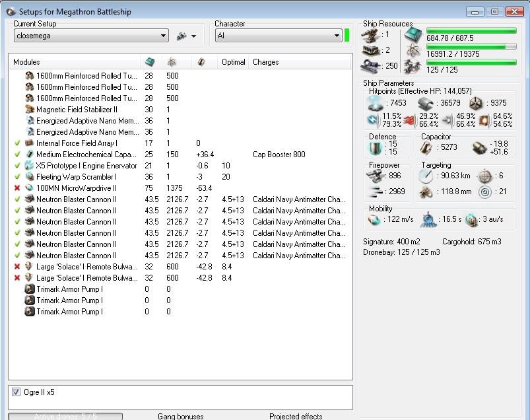This screenshot has width=530, height=420.
Task: Toggle the Internal Force Field Array I checkmark
Action: click(17, 143)
